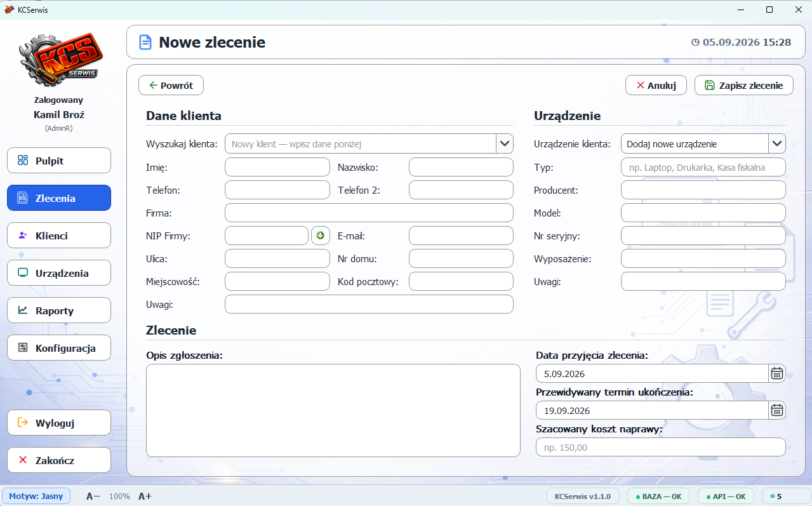
Task: Focus the Nazwisko input field
Action: pyautogui.click(x=461, y=167)
